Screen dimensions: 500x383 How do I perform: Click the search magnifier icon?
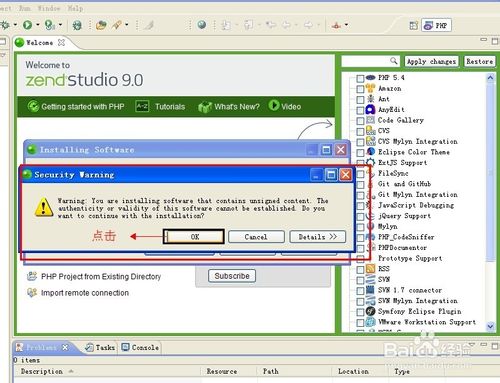point(394,61)
